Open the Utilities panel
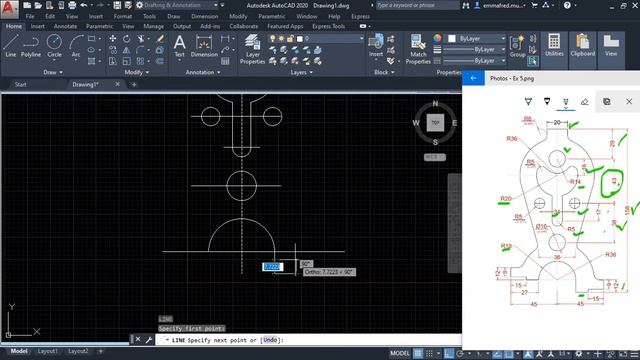 [554, 45]
